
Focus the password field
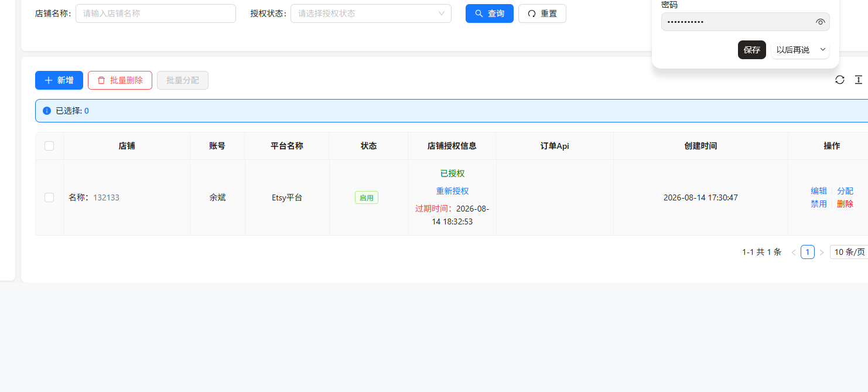tap(746, 22)
